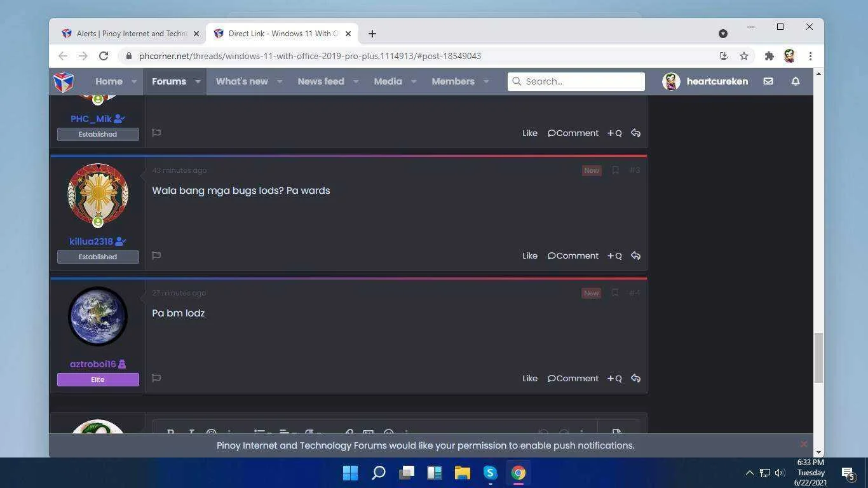Image resolution: width=868 pixels, height=488 pixels.
Task: Bookmark post #3 by killua2318
Action: click(x=615, y=170)
